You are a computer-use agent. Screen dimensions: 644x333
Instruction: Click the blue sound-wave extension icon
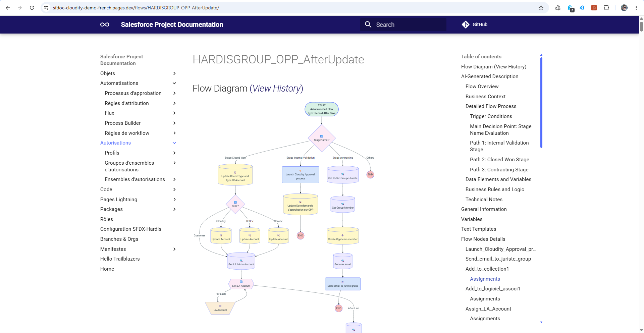[582, 8]
